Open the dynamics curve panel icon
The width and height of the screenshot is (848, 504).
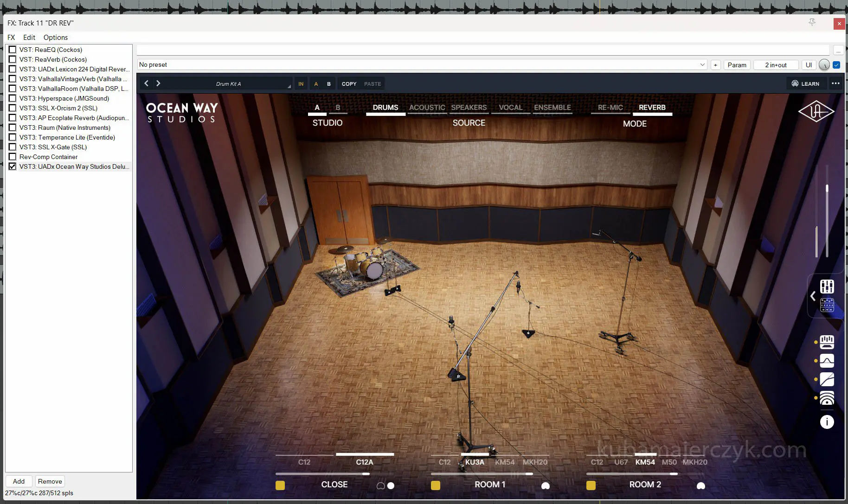[827, 379]
